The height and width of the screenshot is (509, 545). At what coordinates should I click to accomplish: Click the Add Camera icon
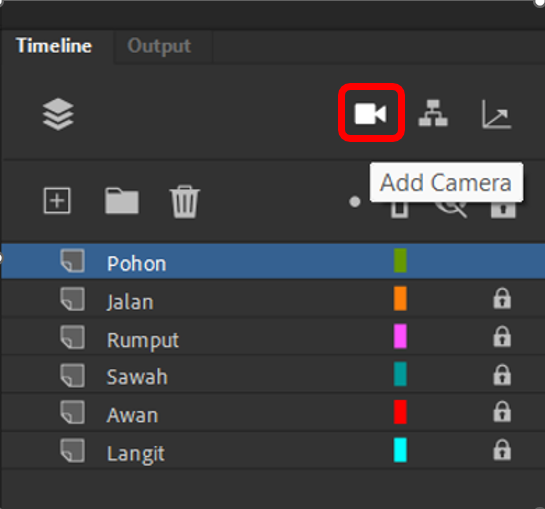click(x=371, y=113)
